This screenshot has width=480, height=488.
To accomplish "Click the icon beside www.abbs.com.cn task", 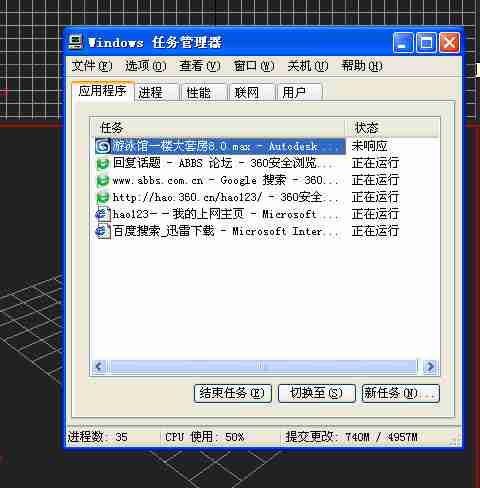I will pos(103,181).
